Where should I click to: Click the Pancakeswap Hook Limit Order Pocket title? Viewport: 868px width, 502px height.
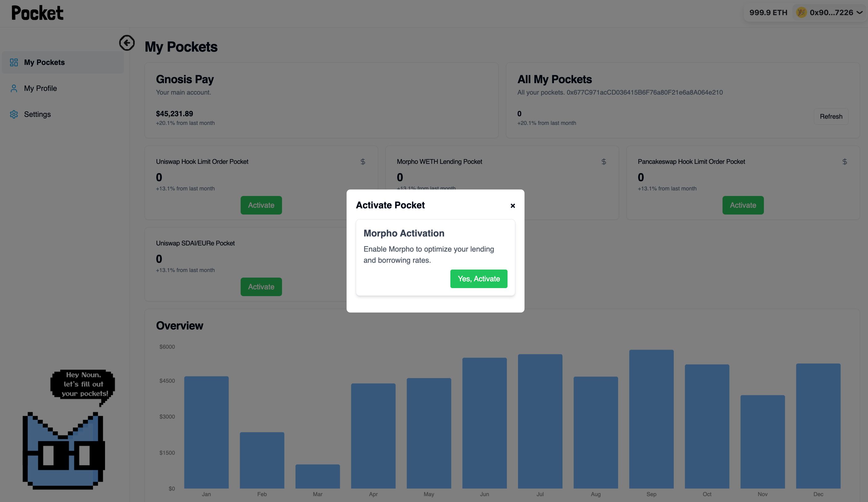691,162
